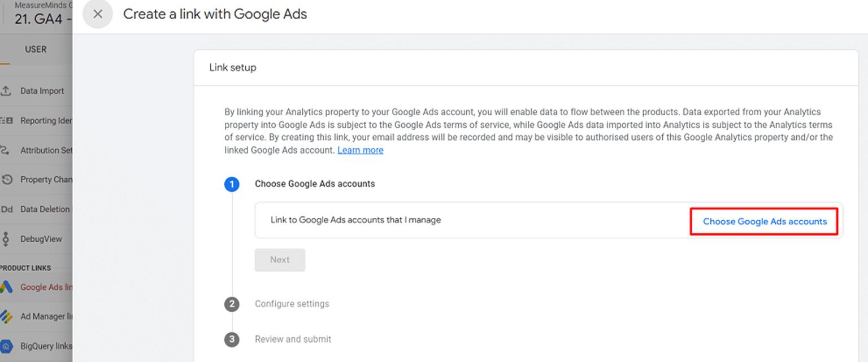Screen dimensions: 868x362
Task: Click Link to Google Ads accounts row text
Action: 355,220
